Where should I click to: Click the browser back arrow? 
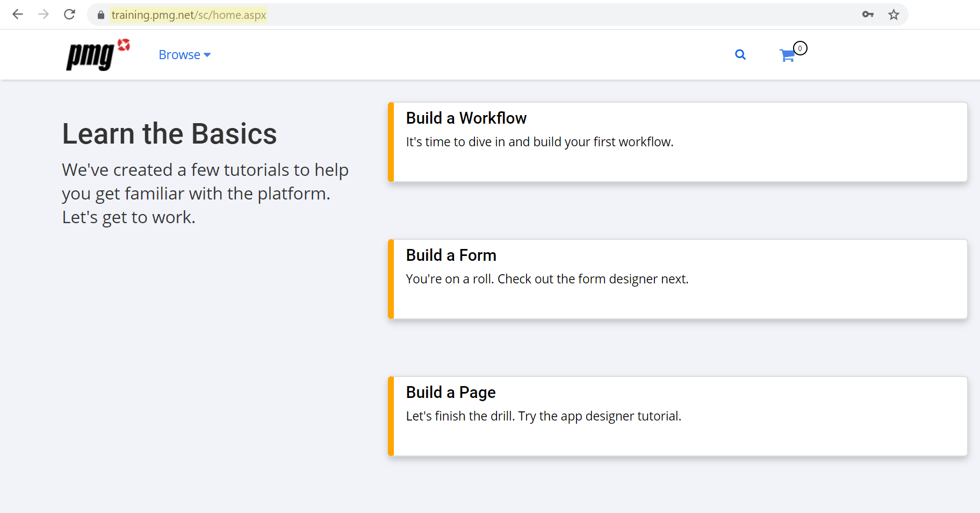pyautogui.click(x=18, y=15)
